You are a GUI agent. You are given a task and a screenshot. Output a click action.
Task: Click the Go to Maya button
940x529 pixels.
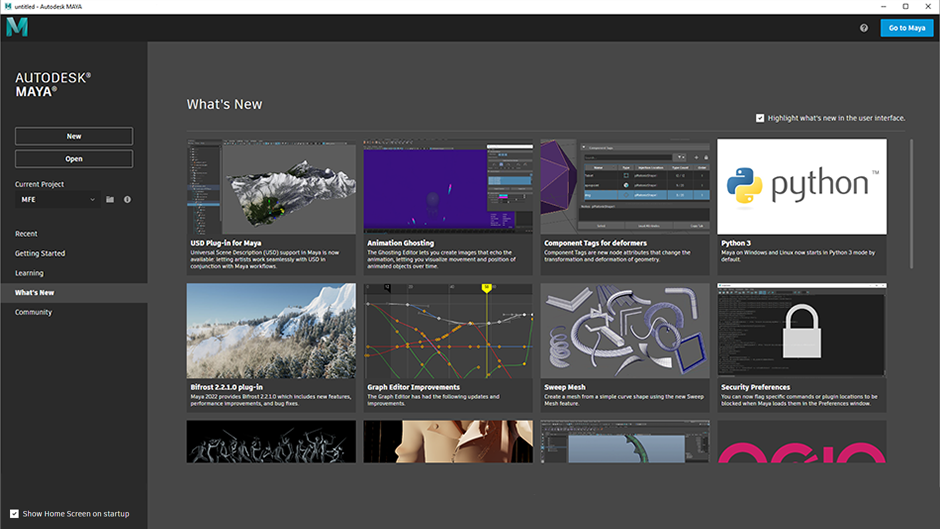point(906,28)
